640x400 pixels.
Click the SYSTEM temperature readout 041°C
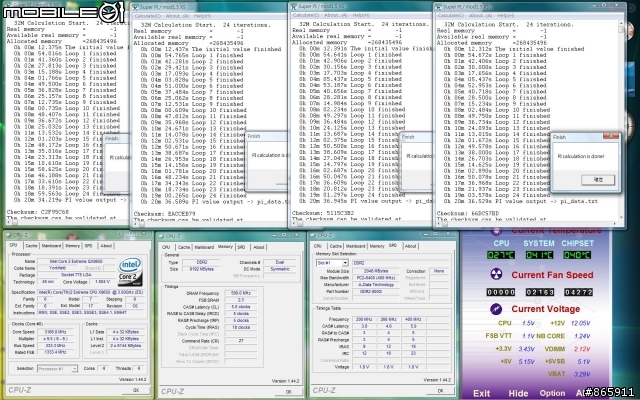539,255
